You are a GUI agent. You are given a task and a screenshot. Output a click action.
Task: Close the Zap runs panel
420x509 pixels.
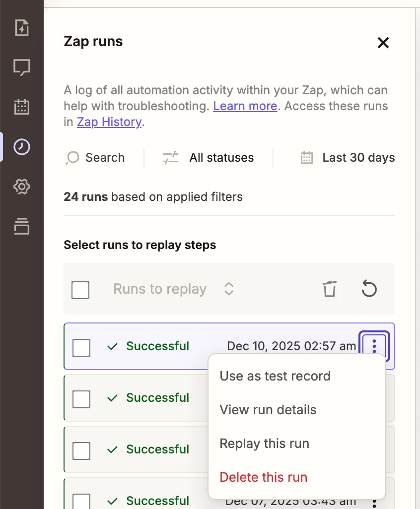pos(383,43)
